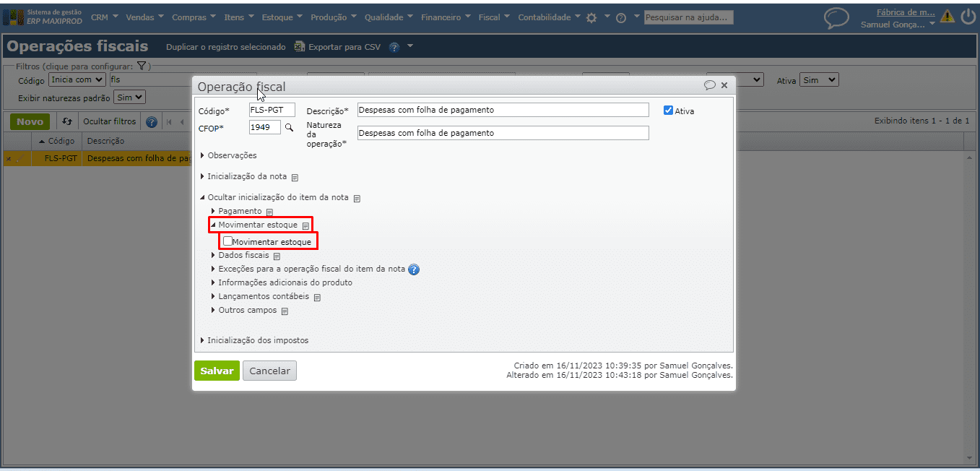Open the Contabilidade menu

click(550, 17)
